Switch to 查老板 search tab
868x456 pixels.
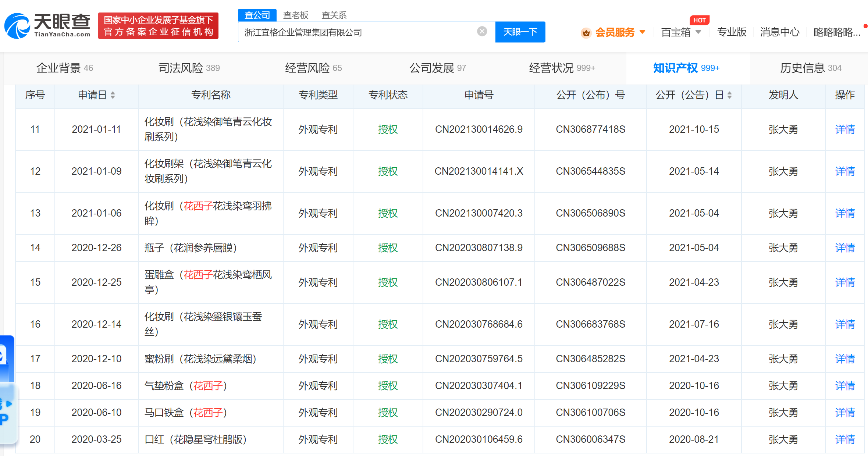296,15
